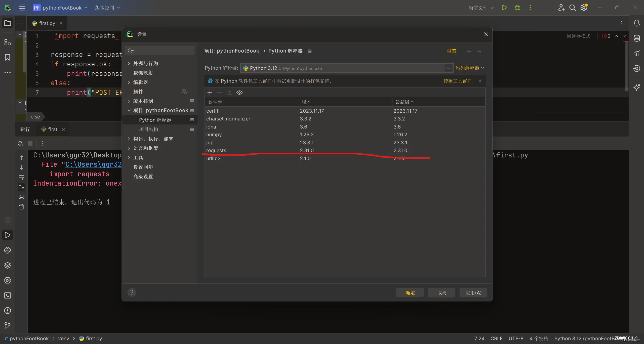
Task: Click the Python package visibility eye icon
Action: 239,92
